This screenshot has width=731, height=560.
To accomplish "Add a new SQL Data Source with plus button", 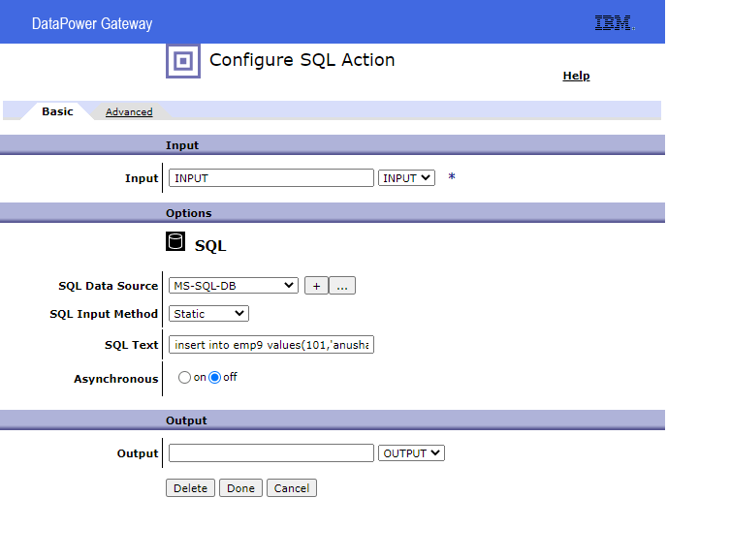I will pyautogui.click(x=317, y=286).
